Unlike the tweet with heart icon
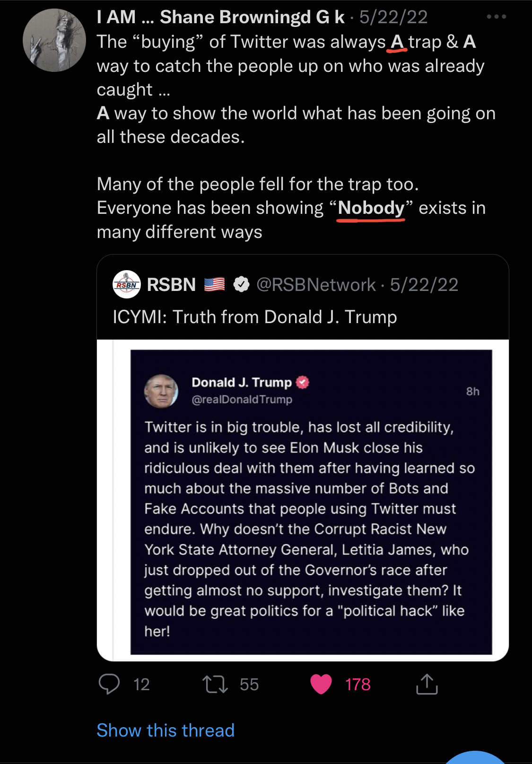This screenshot has height=764, width=532. pos(321,684)
